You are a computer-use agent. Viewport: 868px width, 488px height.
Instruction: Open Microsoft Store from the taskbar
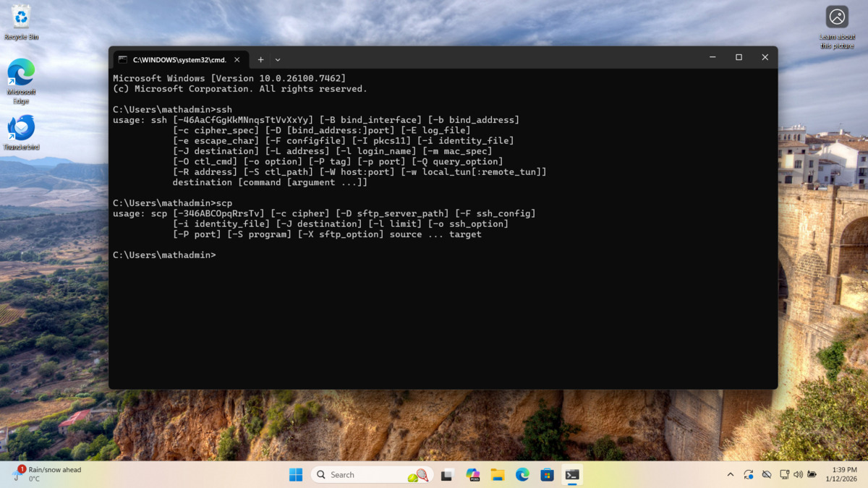coord(548,475)
